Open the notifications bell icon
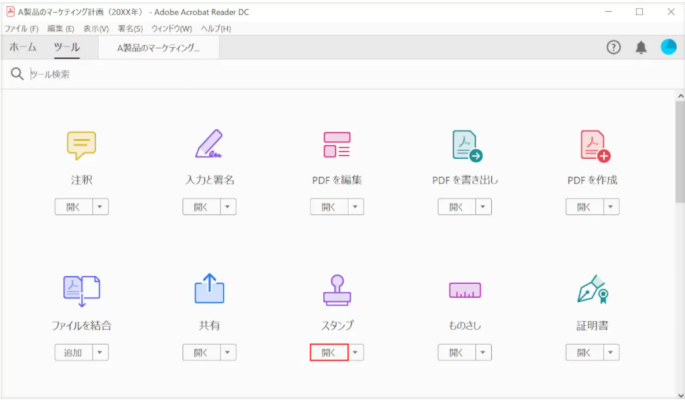The height and width of the screenshot is (401, 685). (641, 47)
